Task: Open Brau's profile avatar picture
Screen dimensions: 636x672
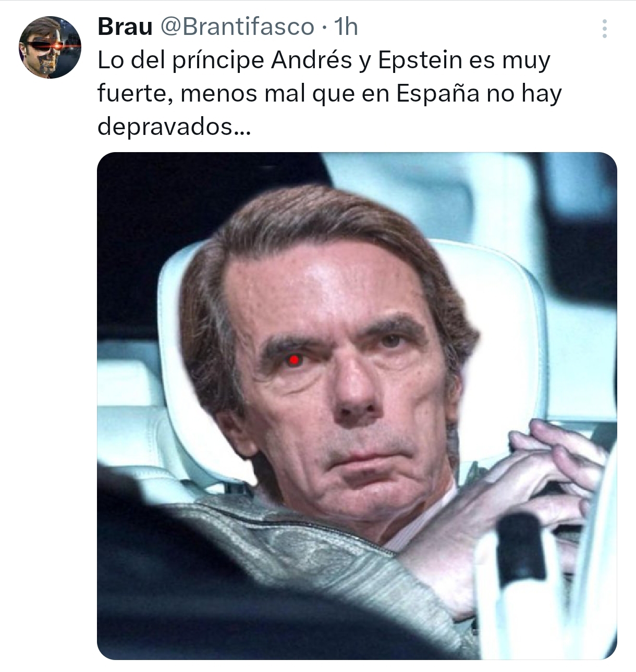Action: click(x=50, y=47)
